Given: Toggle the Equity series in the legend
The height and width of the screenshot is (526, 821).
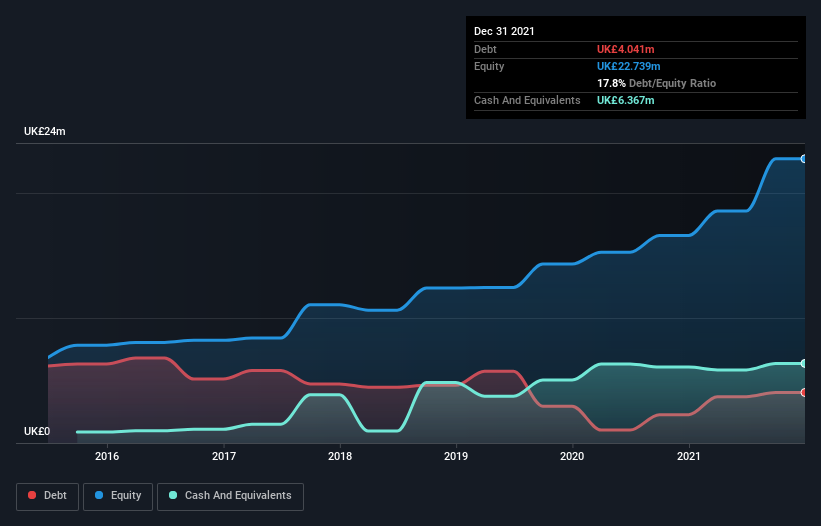Looking at the screenshot, I should pos(118,496).
